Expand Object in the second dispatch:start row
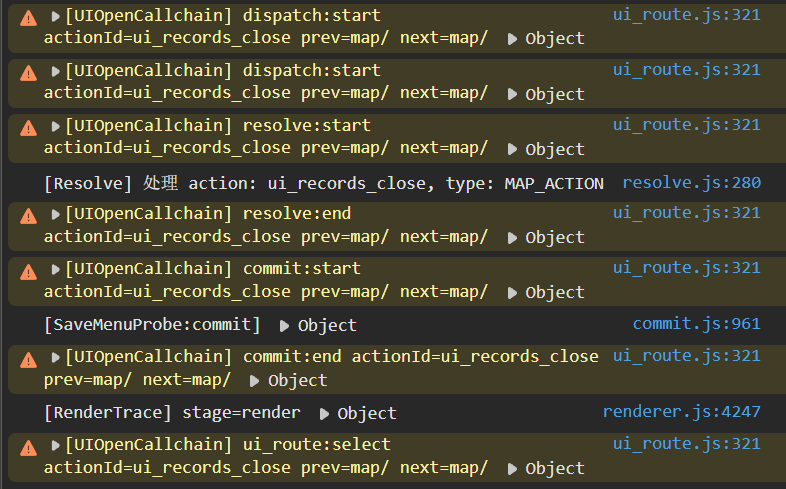This screenshot has height=489, width=786. coord(512,94)
